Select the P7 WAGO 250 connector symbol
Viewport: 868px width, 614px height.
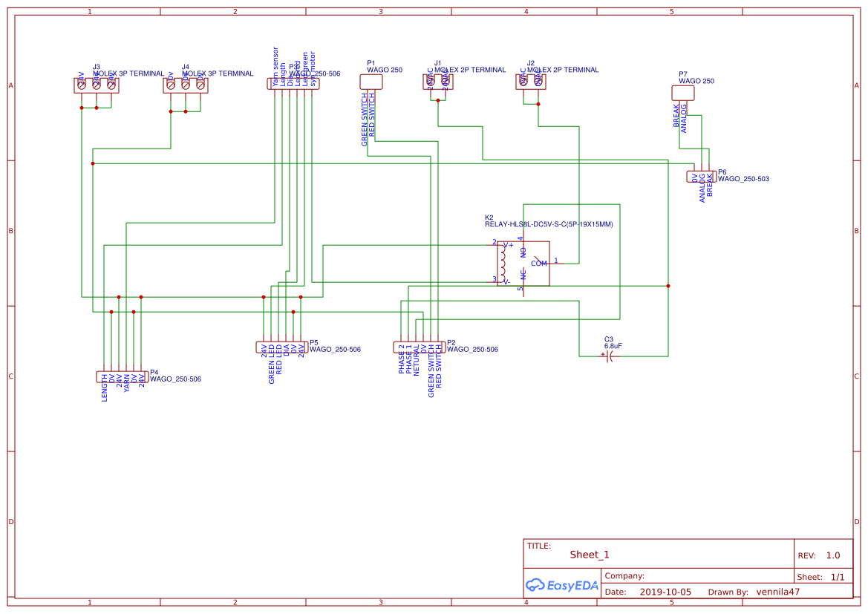tap(683, 92)
